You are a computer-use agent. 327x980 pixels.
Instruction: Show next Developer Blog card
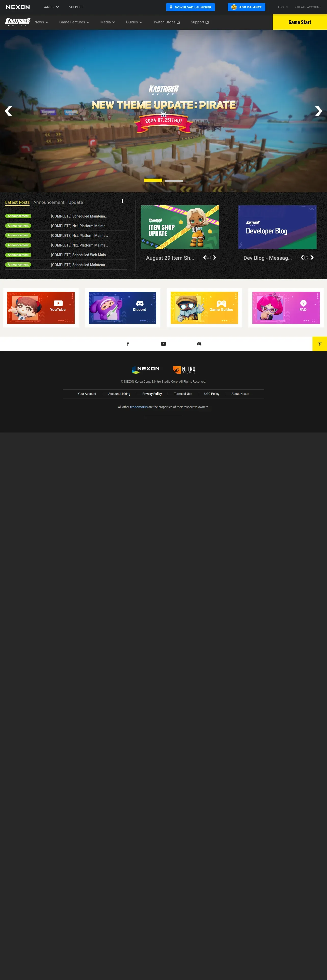pyautogui.click(x=312, y=257)
